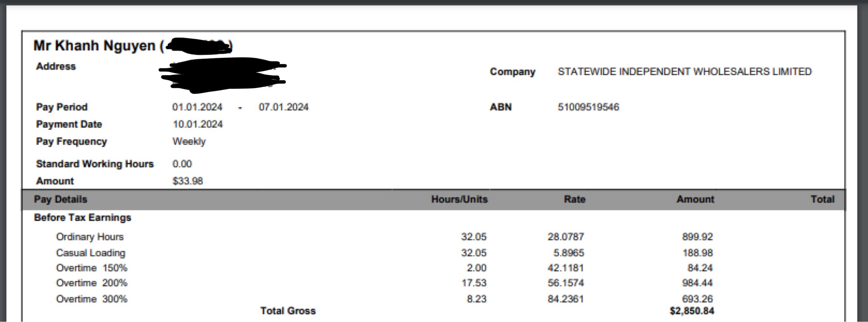868x322 pixels.
Task: Click the Total Gross figure $2,850.84
Action: pyautogui.click(x=692, y=311)
